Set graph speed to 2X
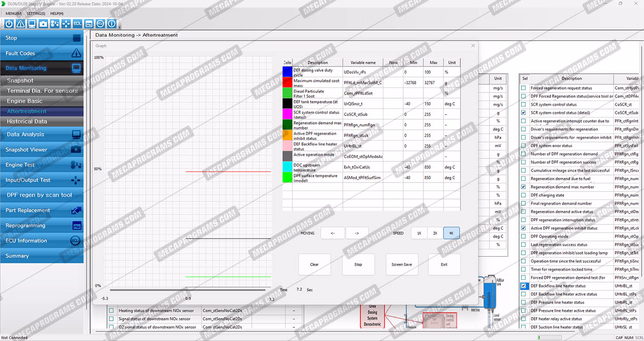644x341 pixels. point(435,233)
